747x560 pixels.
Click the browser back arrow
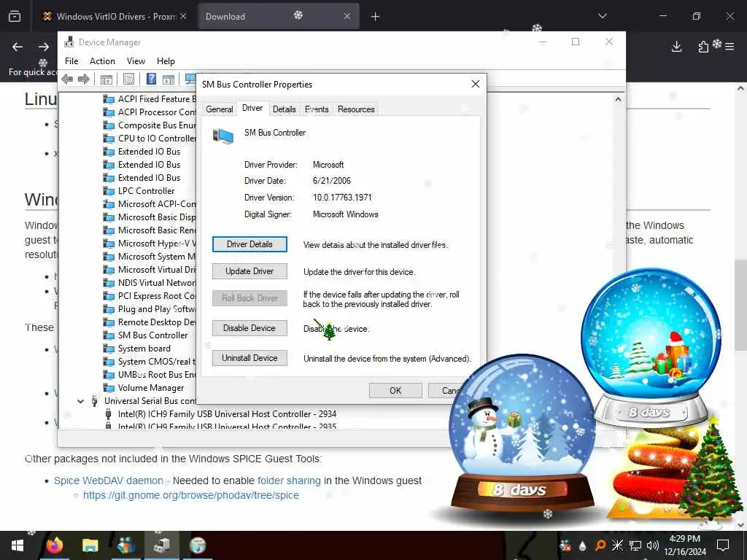(x=18, y=47)
